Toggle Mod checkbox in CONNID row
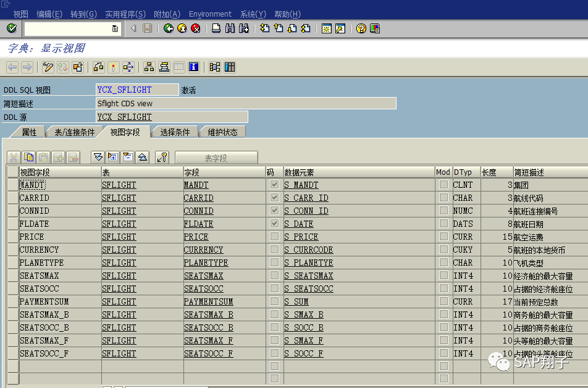588x388 pixels. pyautogui.click(x=443, y=211)
